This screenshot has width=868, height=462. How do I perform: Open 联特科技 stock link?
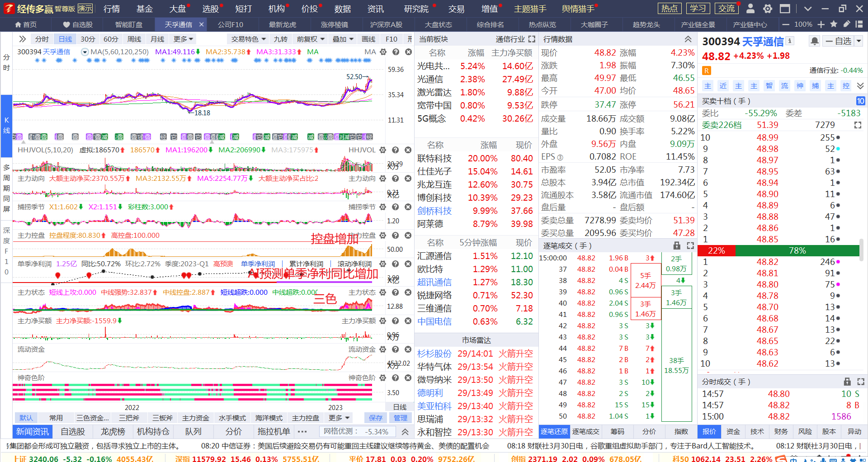coord(434,158)
